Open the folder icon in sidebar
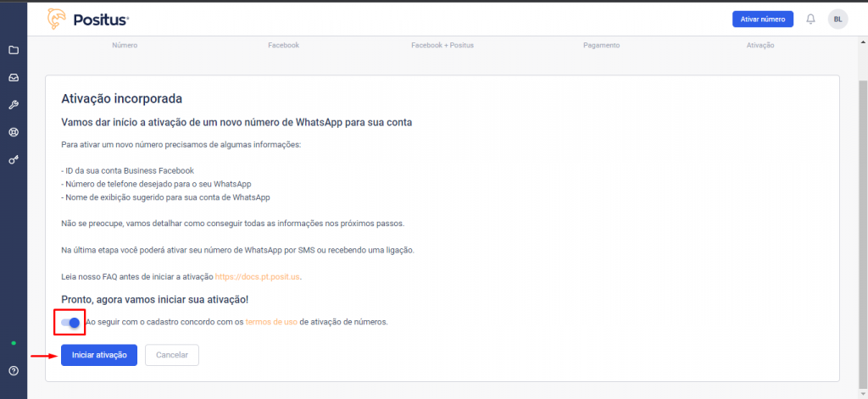 click(14, 50)
